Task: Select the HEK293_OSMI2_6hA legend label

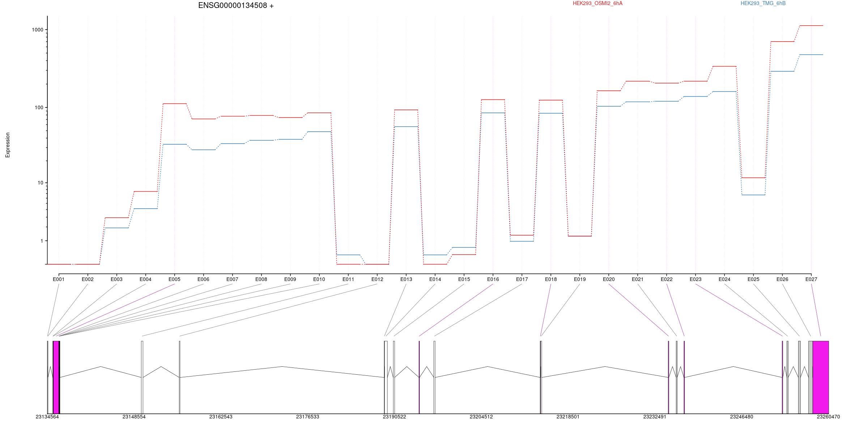Action: tap(597, 3)
